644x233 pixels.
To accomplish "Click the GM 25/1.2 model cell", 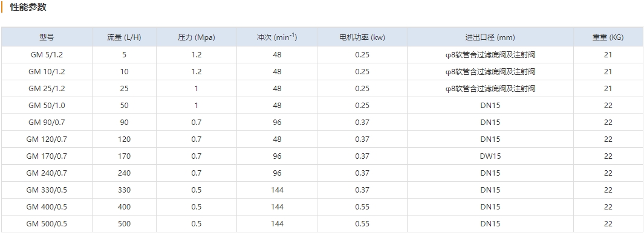I will pyautogui.click(x=47, y=88).
